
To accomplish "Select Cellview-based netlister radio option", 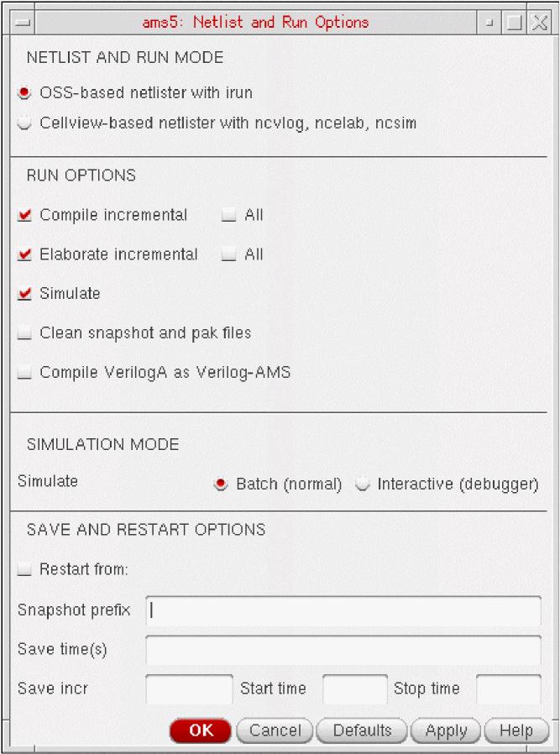I will (x=25, y=123).
